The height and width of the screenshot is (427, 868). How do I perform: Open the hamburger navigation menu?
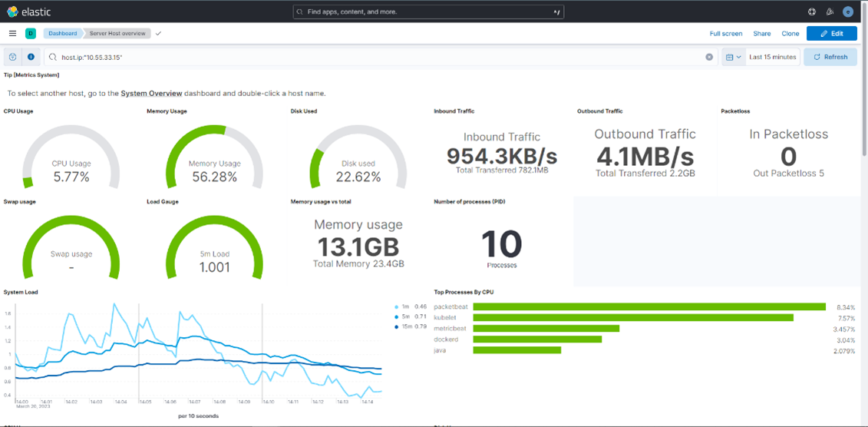pyautogui.click(x=12, y=34)
